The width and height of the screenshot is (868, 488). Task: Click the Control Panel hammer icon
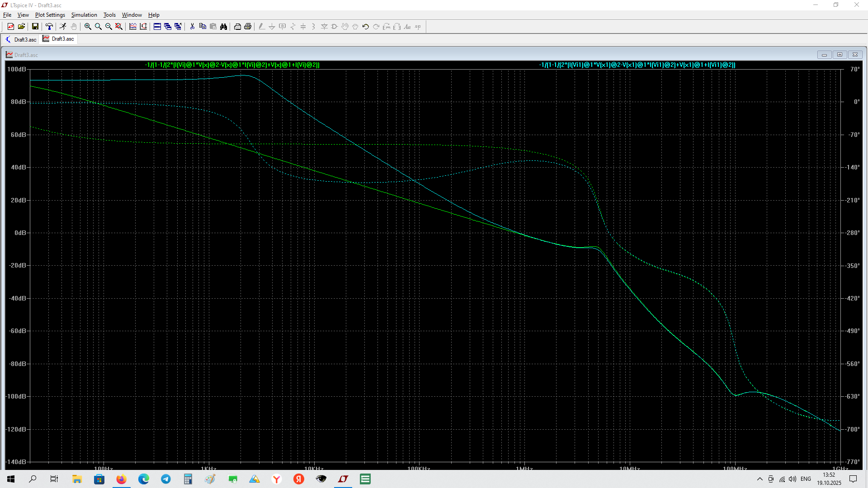49,27
